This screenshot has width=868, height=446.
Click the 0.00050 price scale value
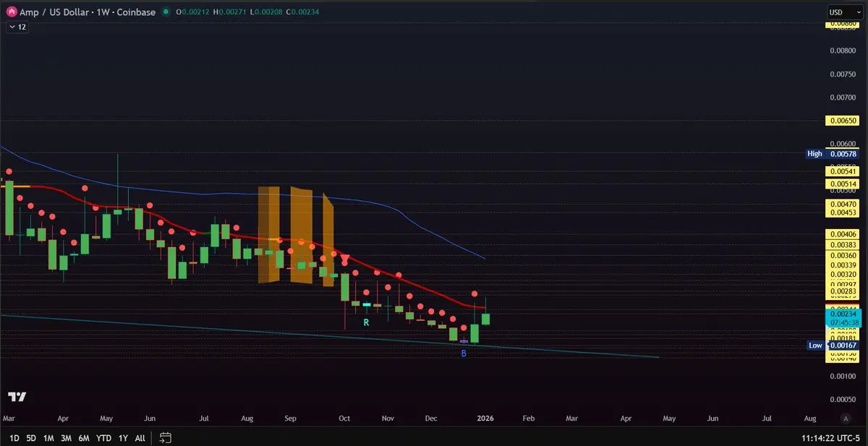click(x=842, y=399)
